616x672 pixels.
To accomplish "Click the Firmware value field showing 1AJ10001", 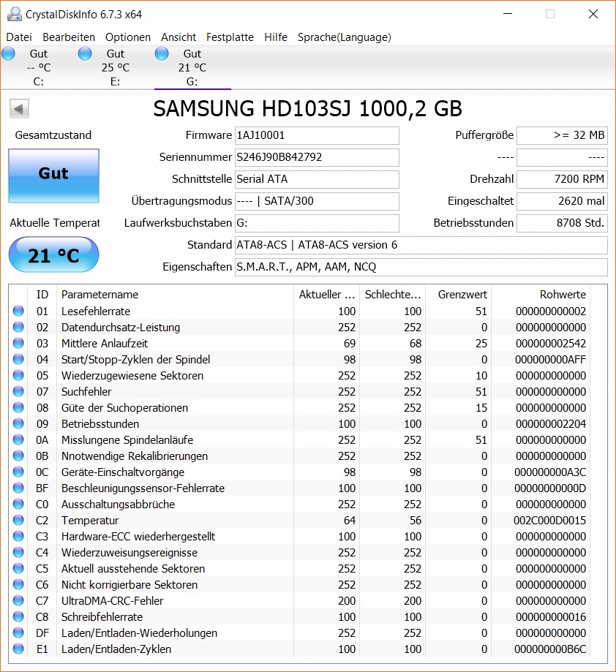I will point(316,135).
